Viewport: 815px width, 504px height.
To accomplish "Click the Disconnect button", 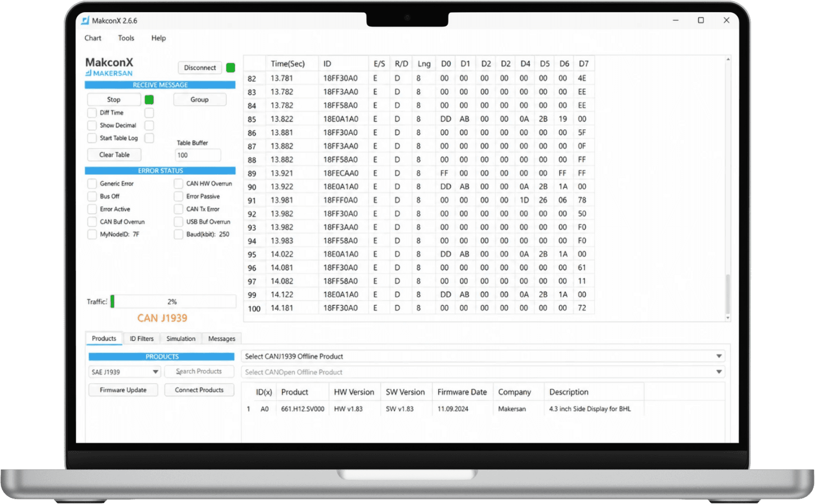I will point(200,68).
